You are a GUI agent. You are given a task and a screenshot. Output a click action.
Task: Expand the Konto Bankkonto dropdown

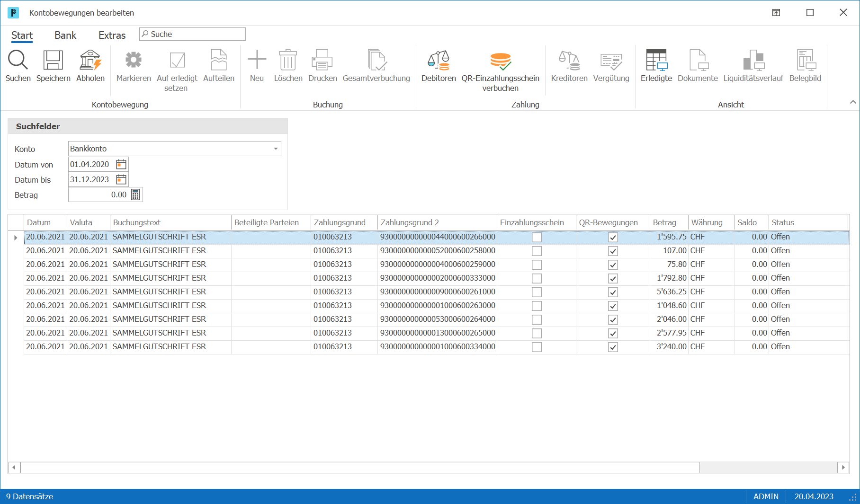point(276,149)
